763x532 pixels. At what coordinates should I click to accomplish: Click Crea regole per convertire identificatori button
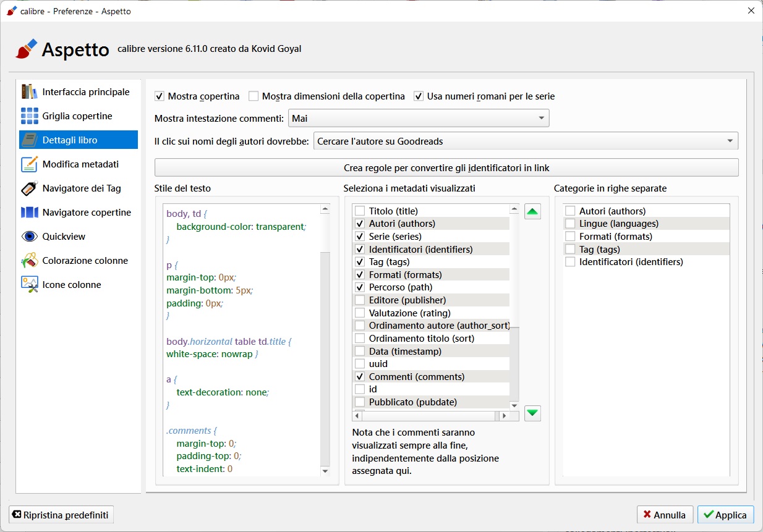click(446, 167)
